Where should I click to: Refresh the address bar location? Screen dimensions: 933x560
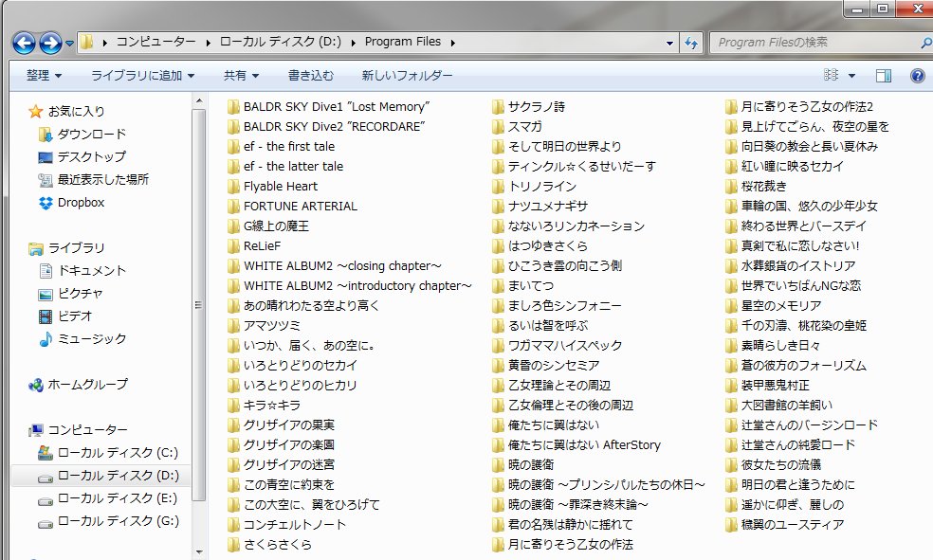(x=691, y=43)
